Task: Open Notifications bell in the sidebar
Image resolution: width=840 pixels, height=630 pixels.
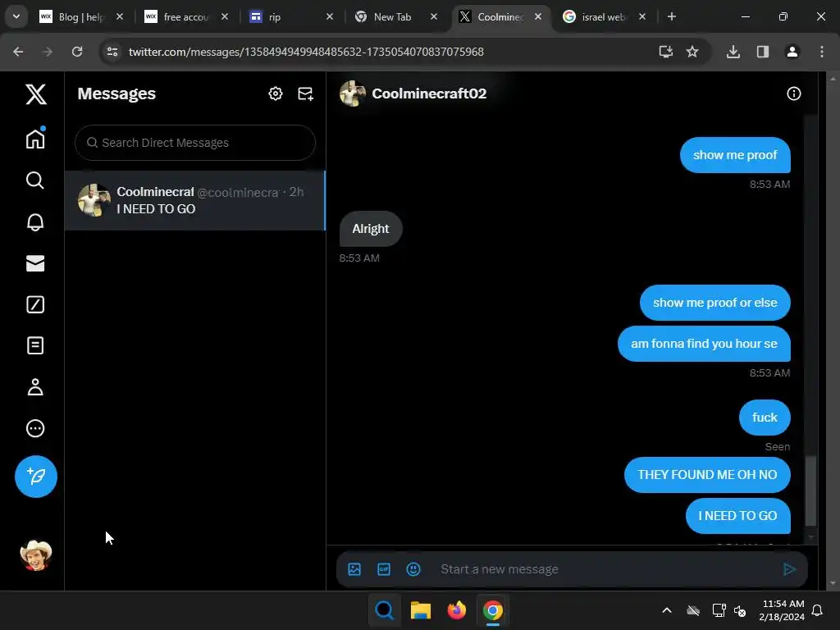Action: [35, 221]
